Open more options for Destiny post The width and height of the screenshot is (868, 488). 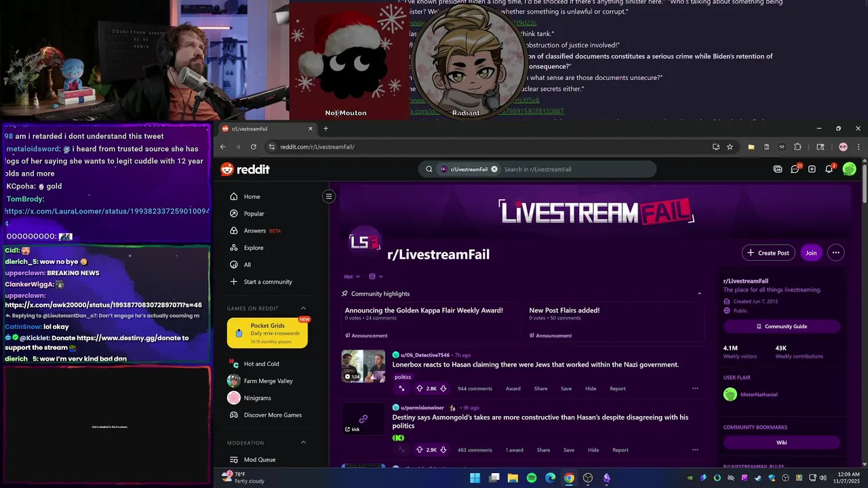[x=695, y=449]
